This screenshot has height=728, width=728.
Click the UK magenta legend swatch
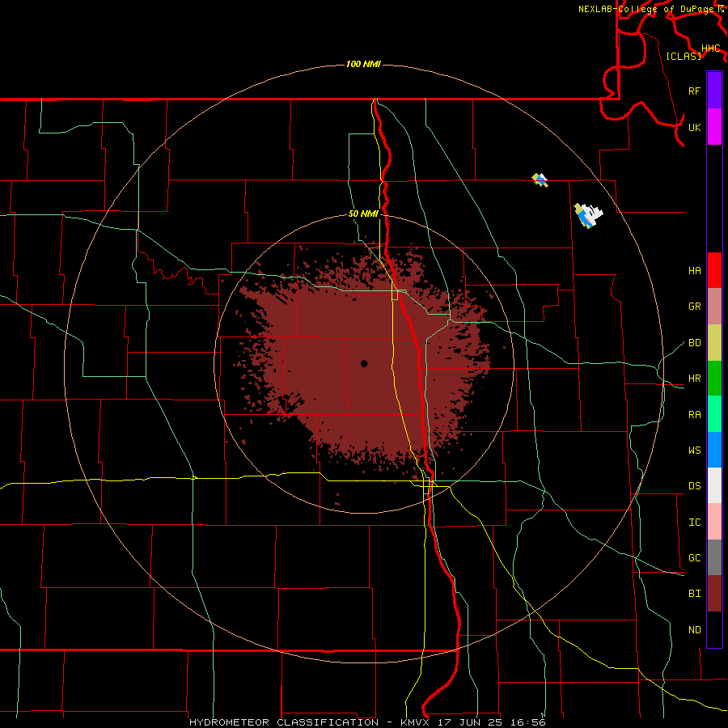coord(714,127)
